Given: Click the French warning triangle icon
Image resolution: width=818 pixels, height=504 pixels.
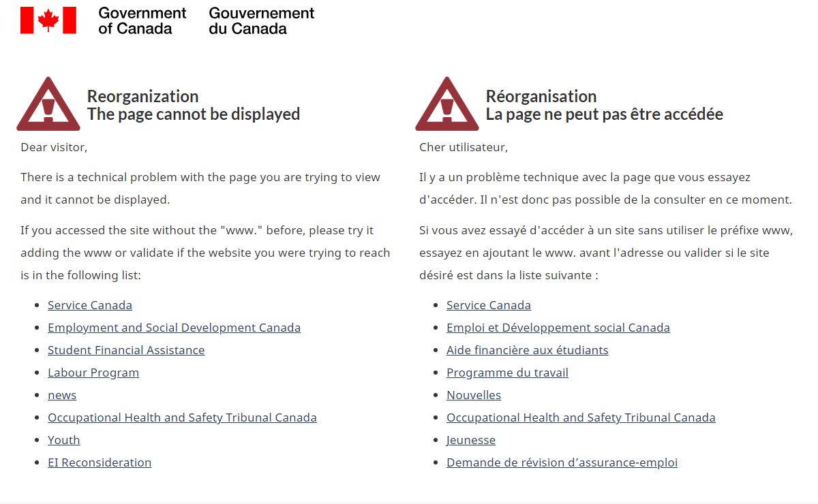Looking at the screenshot, I should (x=446, y=106).
